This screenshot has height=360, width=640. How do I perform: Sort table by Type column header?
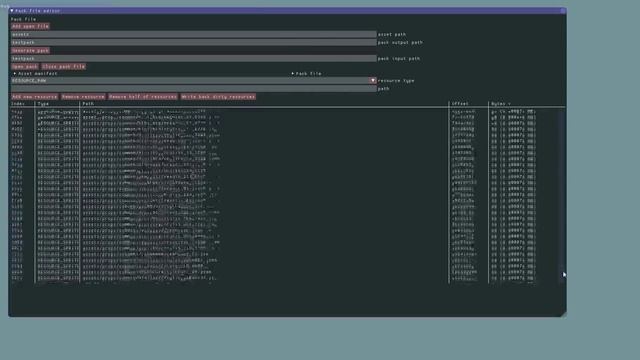(43, 104)
